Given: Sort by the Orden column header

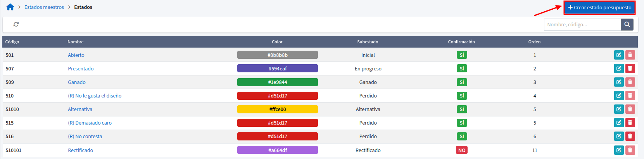Looking at the screenshot, I should point(534,42).
